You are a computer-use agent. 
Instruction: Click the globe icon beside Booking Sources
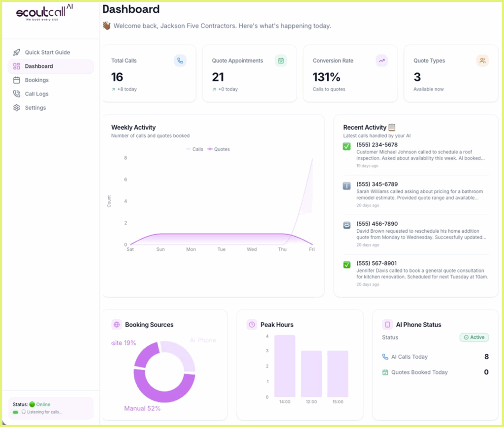click(x=117, y=325)
